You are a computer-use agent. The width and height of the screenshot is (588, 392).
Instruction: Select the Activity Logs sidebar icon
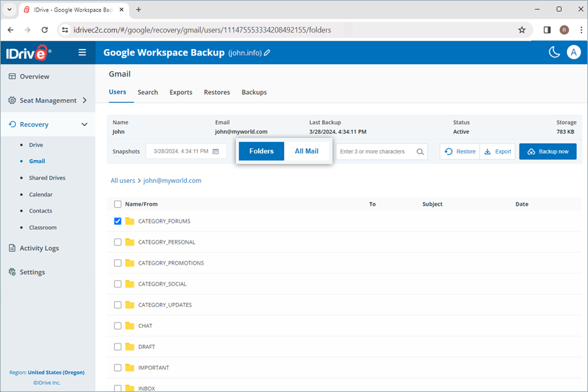(12, 248)
